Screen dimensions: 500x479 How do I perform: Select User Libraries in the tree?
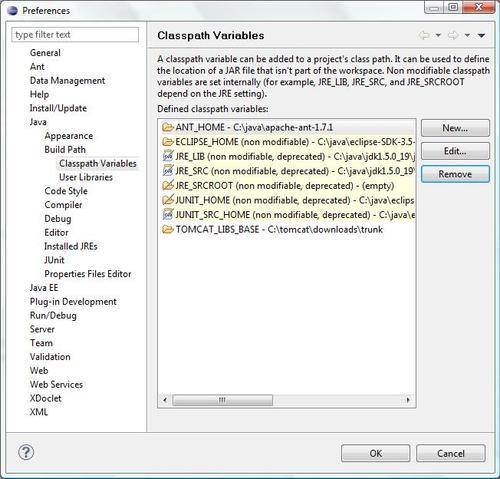coord(86,177)
